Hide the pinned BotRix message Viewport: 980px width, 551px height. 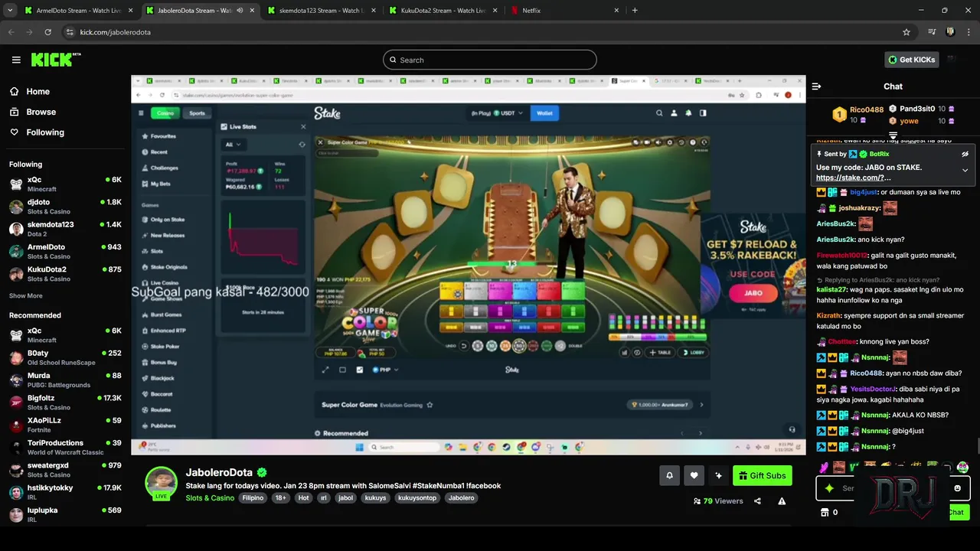(x=965, y=154)
